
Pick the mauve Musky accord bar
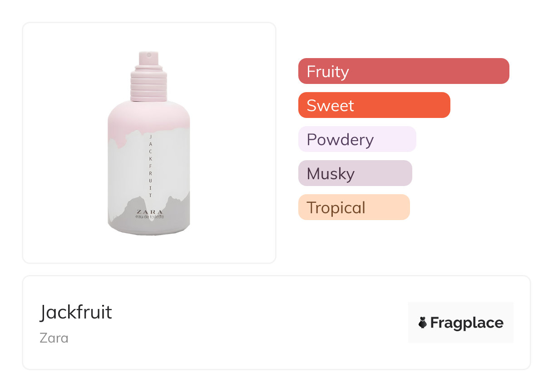click(355, 173)
